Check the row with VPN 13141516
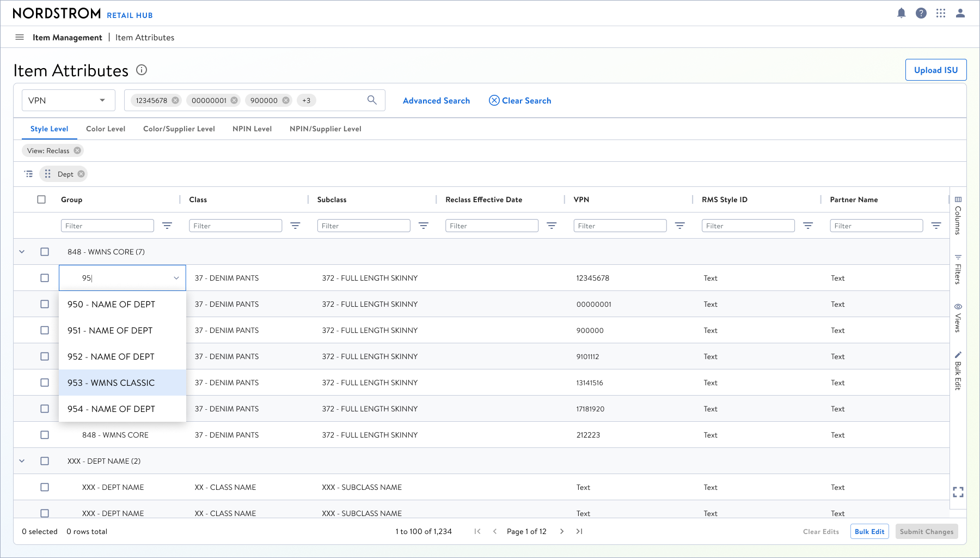 pyautogui.click(x=45, y=383)
